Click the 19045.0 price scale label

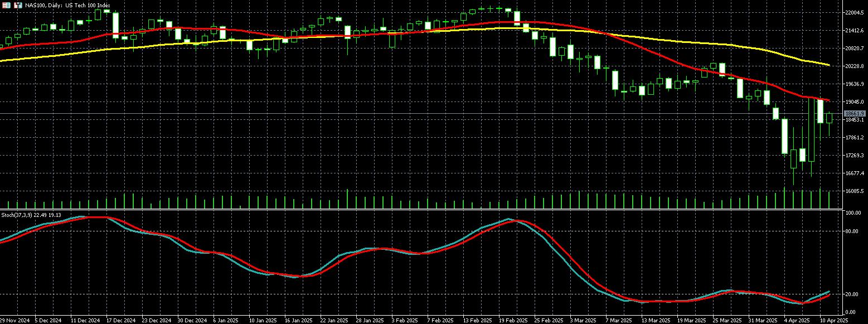[854, 102]
